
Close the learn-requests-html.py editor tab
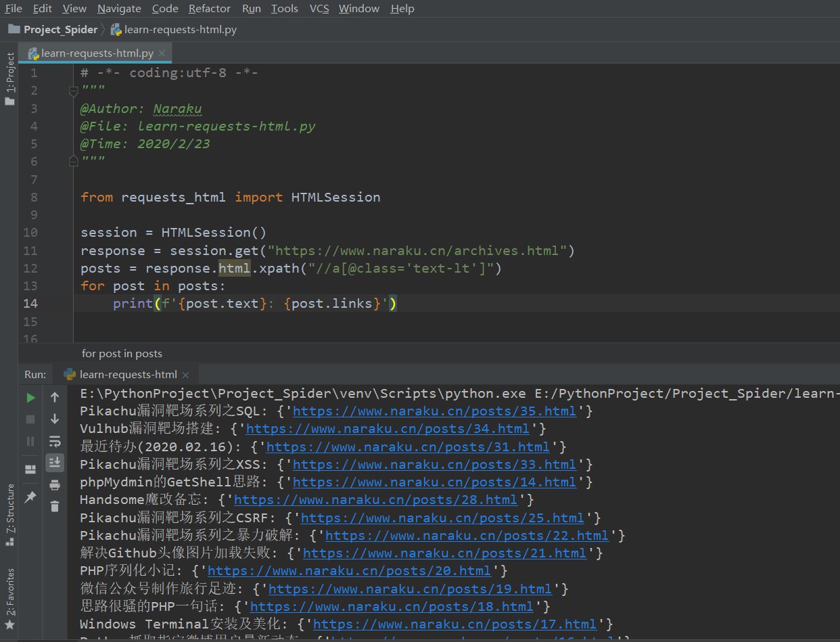point(163,53)
